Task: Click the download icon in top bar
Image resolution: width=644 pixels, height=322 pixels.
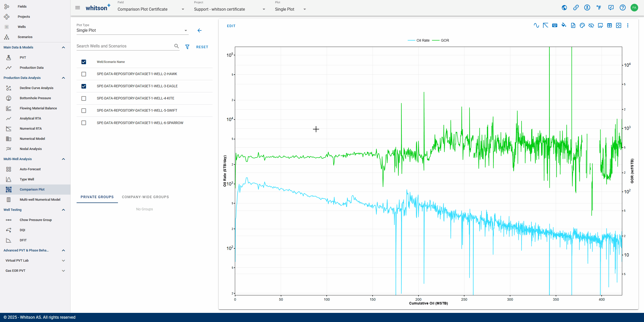Action: 587,8
